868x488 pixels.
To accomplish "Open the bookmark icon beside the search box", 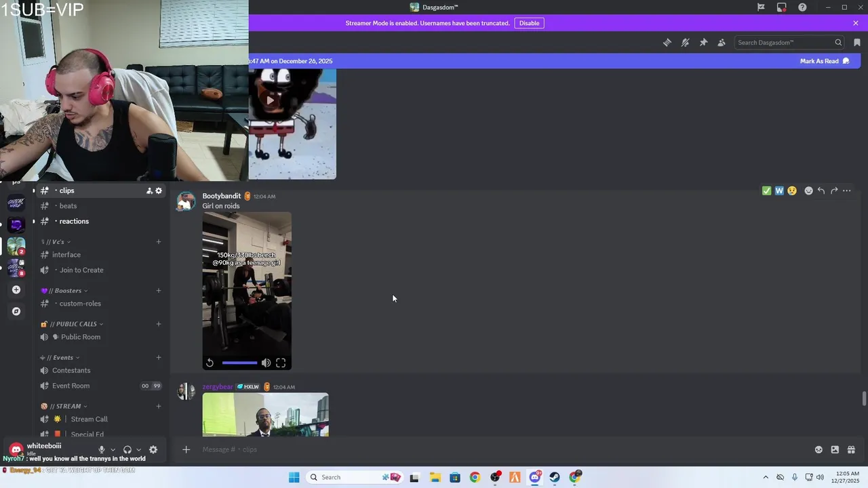I will tap(857, 42).
